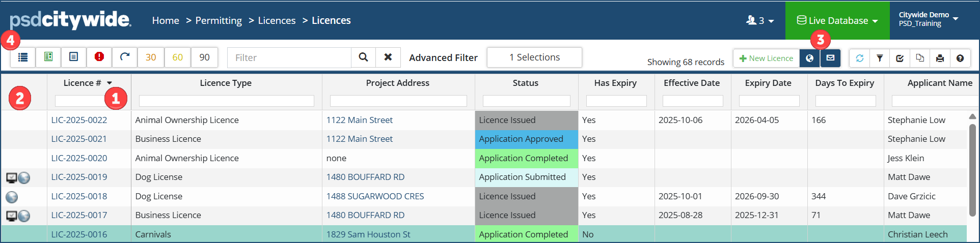
Task: Open the 1 Selections dropdown
Action: [x=534, y=57]
